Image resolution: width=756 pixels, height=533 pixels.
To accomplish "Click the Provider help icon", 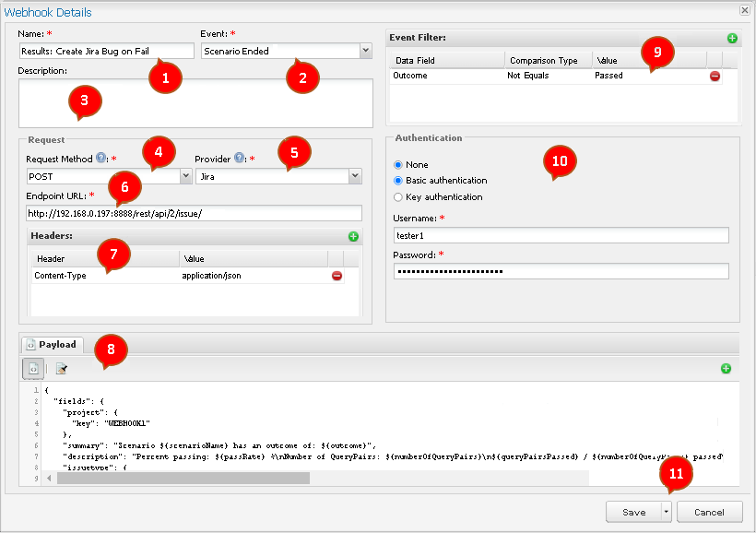I will [x=238, y=159].
